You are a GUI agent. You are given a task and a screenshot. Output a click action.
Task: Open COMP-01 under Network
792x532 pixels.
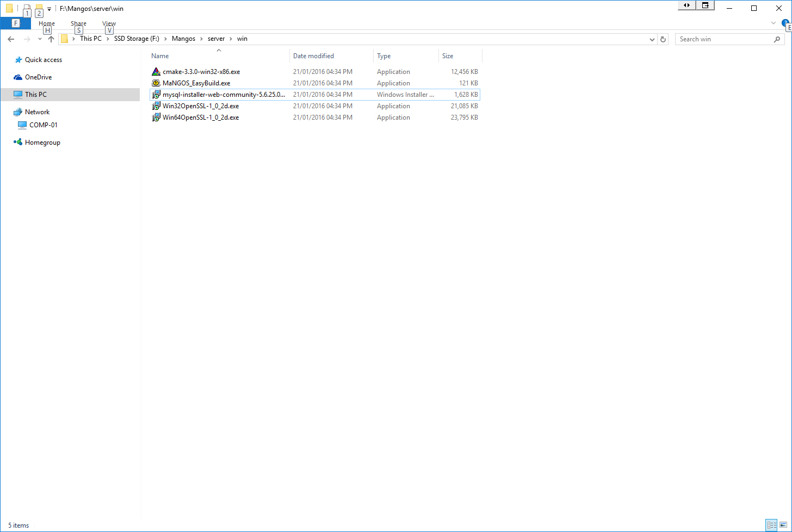[43, 125]
